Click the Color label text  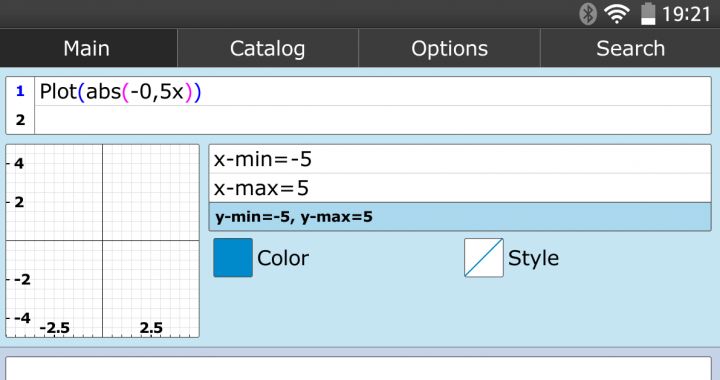(283, 258)
